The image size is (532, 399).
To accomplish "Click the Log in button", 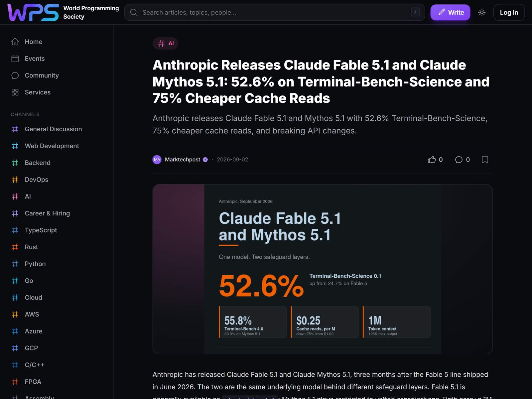I will coord(509,13).
